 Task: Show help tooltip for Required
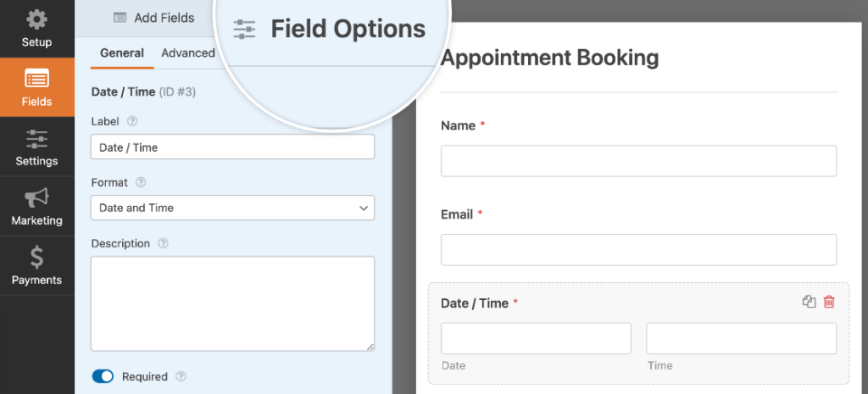pos(181,376)
